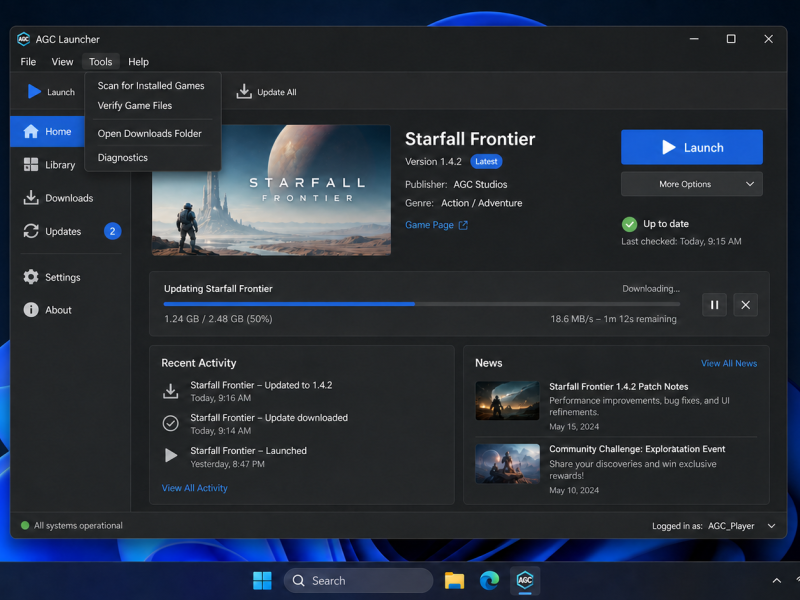Click the '1.24 GB / 2.48 GB (50%)' text

(218, 319)
